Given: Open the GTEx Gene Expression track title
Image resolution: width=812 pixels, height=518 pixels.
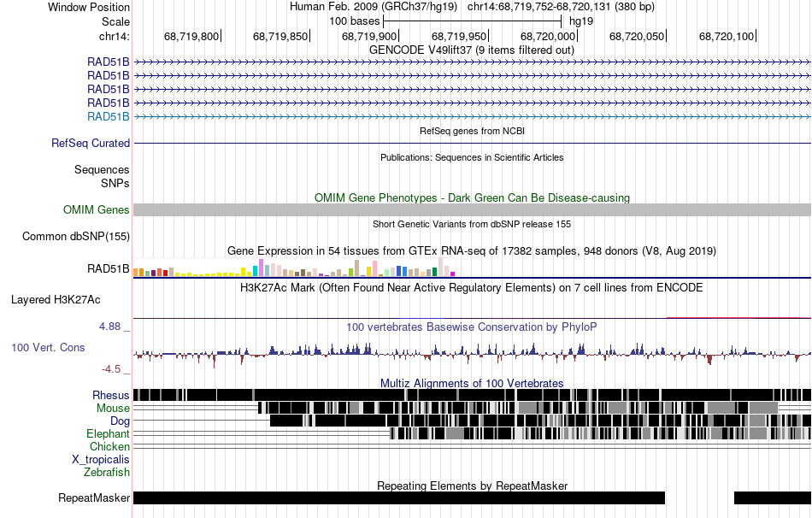Looking at the screenshot, I should (x=472, y=250).
